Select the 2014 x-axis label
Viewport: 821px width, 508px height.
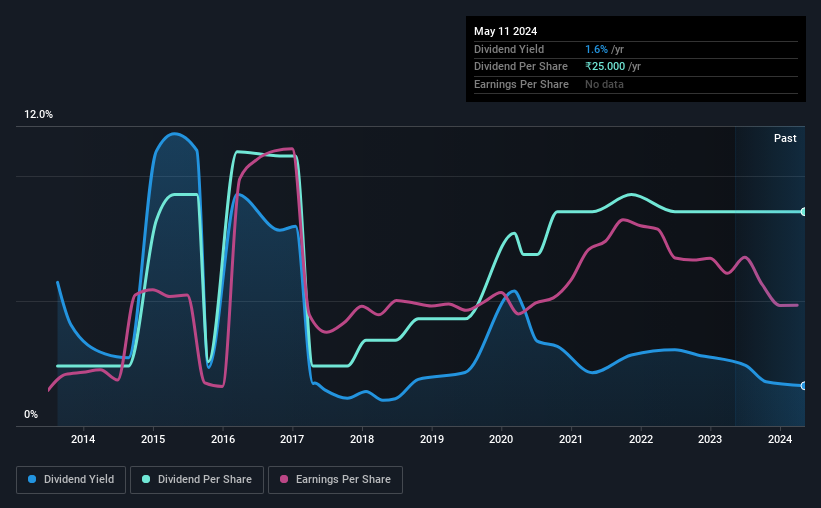point(83,439)
